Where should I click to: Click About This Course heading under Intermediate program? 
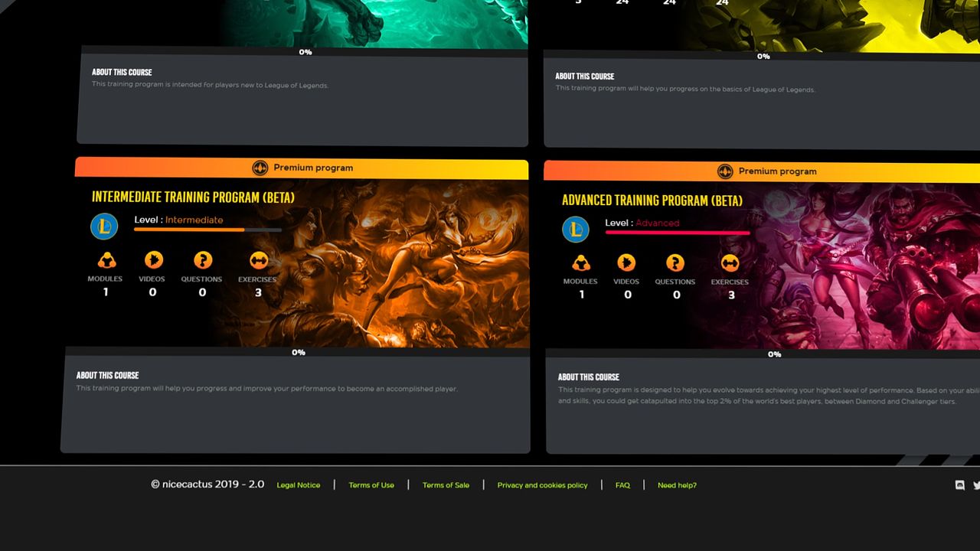pos(107,376)
